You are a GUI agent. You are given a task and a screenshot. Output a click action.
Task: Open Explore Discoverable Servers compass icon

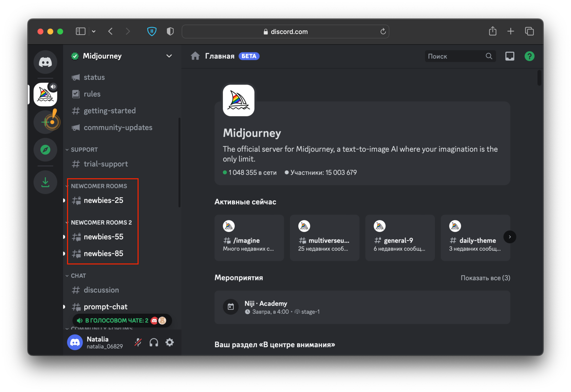[45, 149]
